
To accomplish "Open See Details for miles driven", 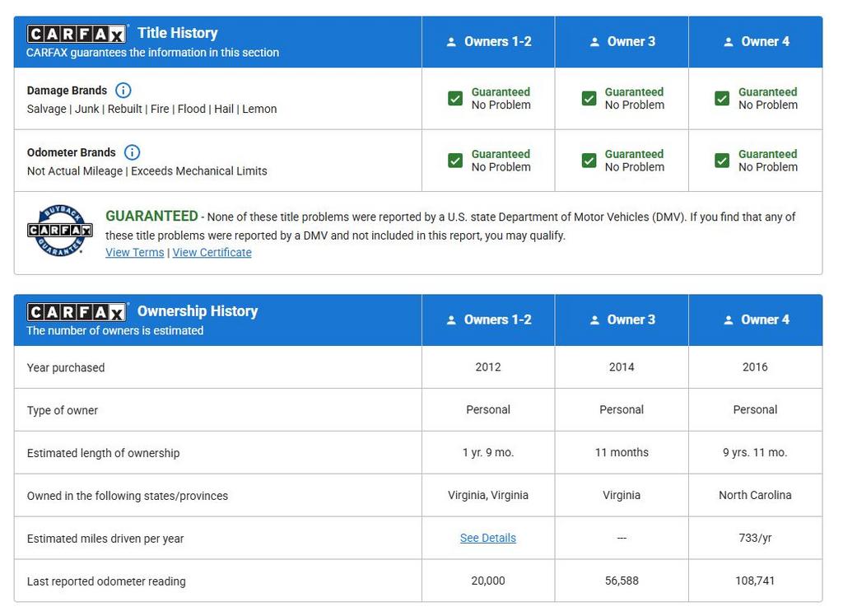I will 487,538.
